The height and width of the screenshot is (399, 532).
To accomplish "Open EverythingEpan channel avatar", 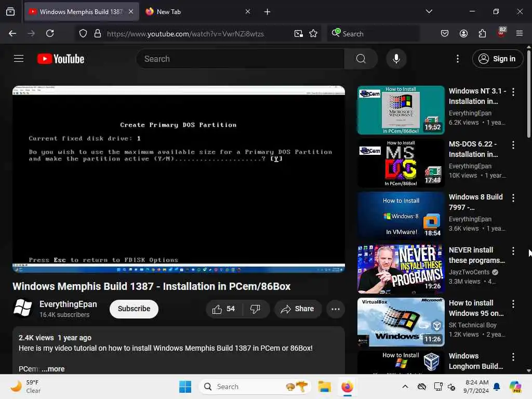I will [23, 308].
